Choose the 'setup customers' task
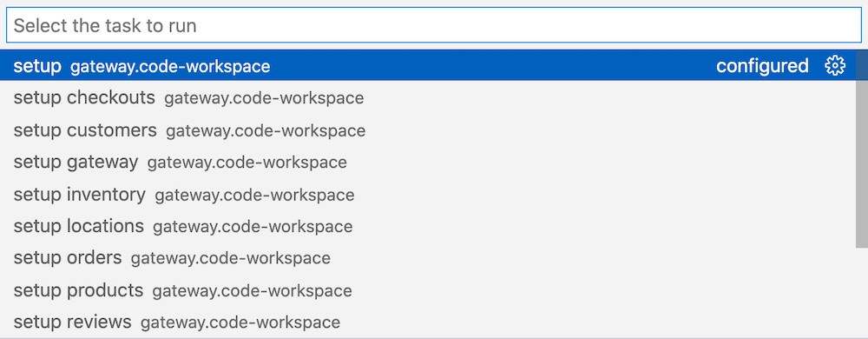This screenshot has width=868, height=339. (x=428, y=130)
